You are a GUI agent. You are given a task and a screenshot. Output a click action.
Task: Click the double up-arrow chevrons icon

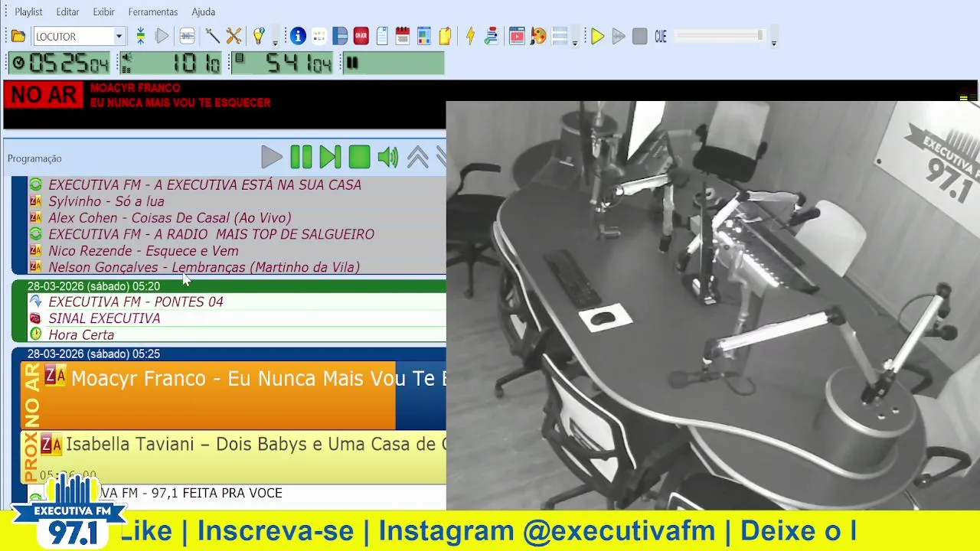[x=418, y=158]
